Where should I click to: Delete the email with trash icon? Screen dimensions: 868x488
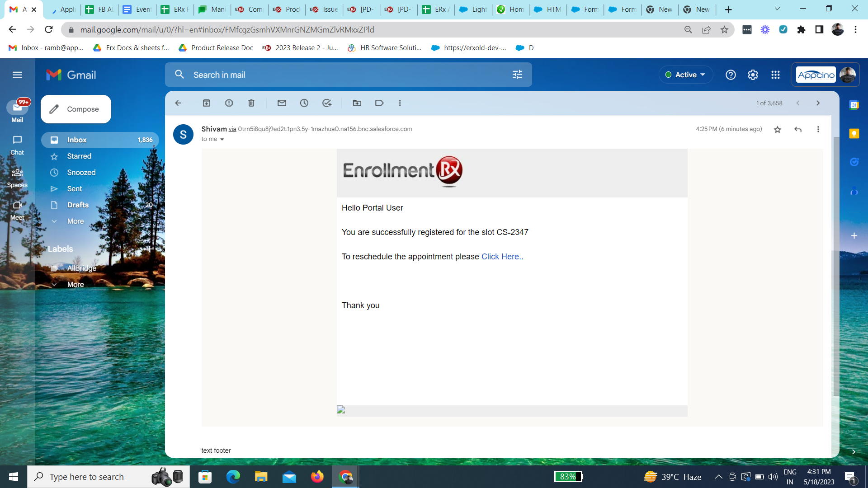(x=251, y=103)
